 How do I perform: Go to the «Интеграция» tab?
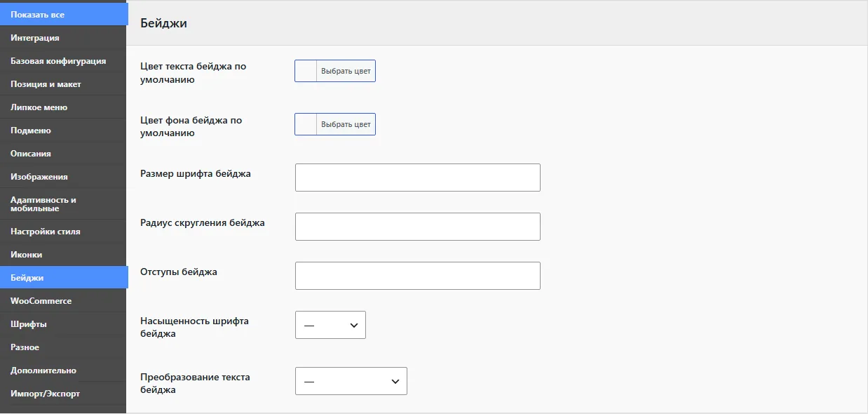(x=63, y=38)
